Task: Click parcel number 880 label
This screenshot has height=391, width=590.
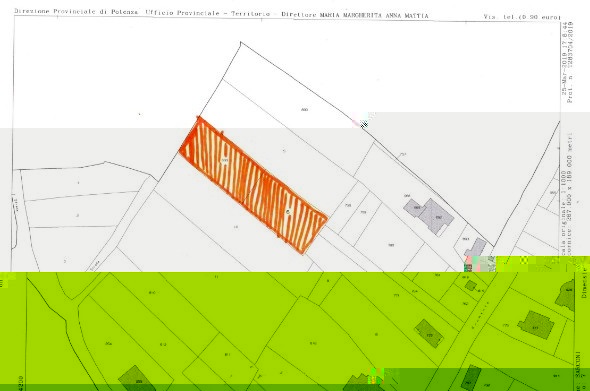Action: pyautogui.click(x=304, y=110)
